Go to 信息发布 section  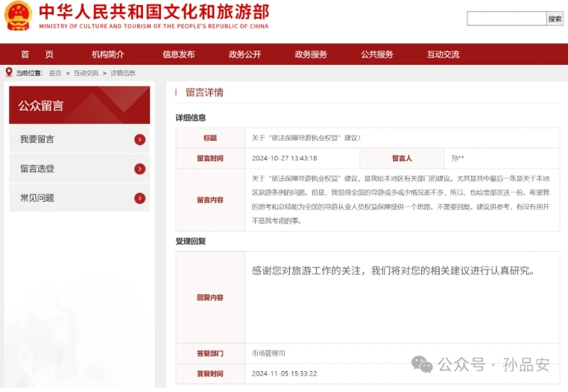coord(178,54)
